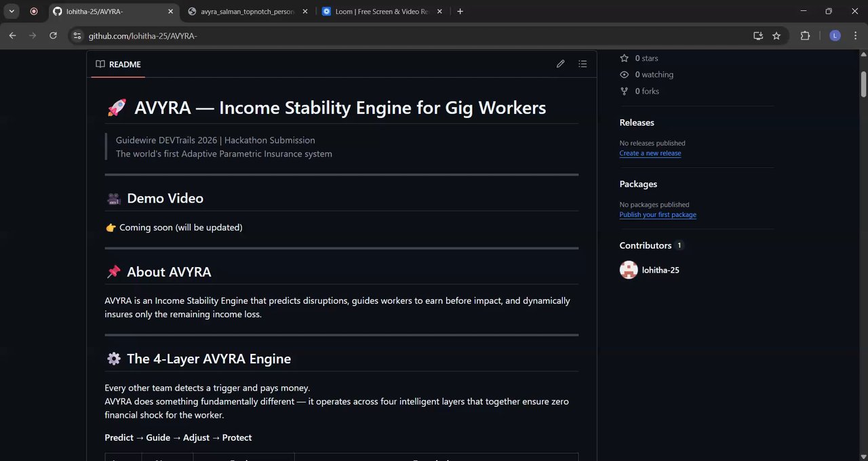
Task: Click the Create a new release link
Action: 650,153
